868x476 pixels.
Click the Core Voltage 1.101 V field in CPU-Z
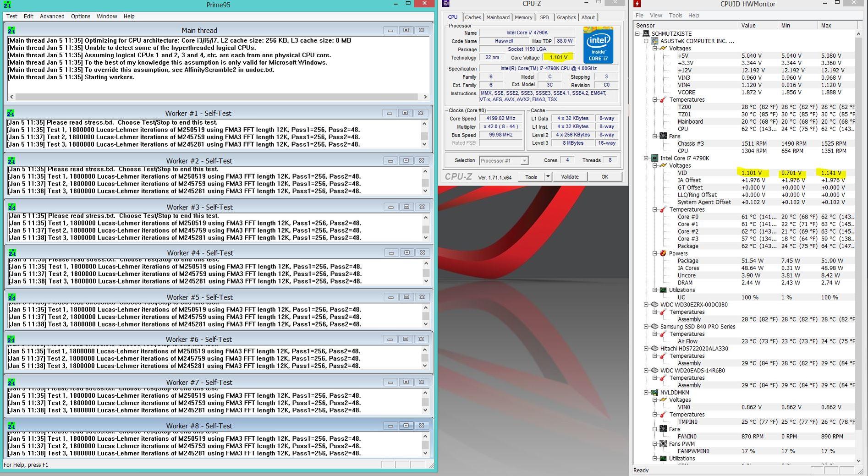tap(559, 58)
